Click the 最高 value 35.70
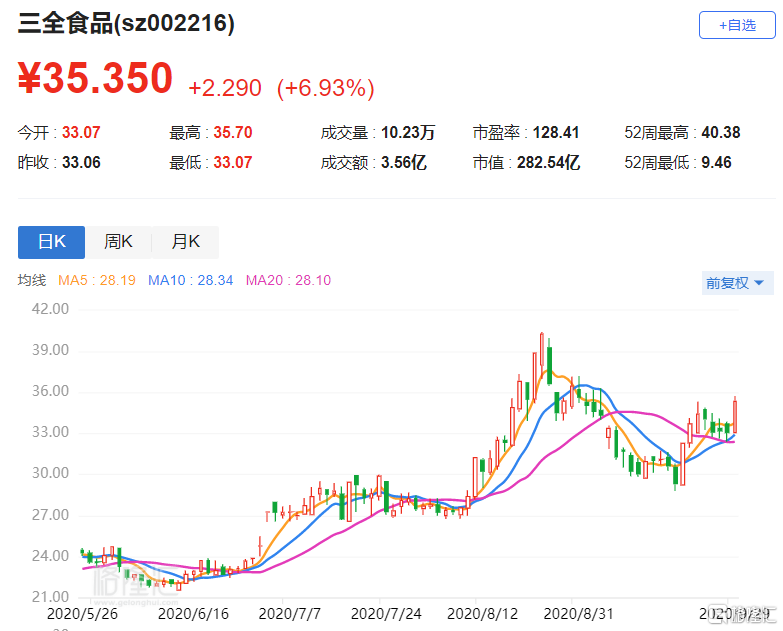The height and width of the screenshot is (631, 783). click(x=233, y=132)
